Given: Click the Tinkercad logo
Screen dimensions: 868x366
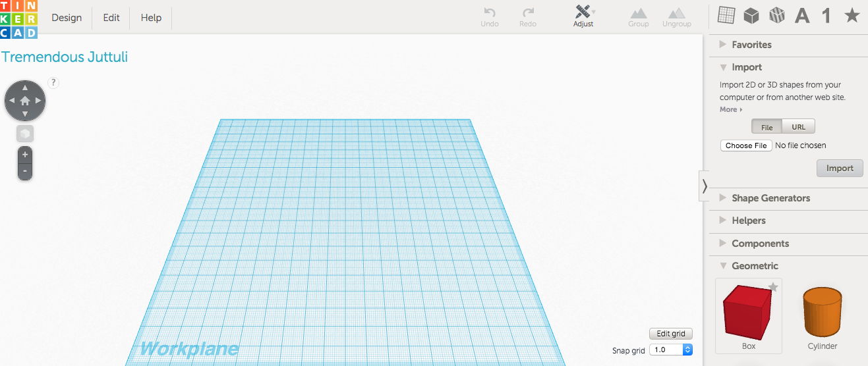Looking at the screenshot, I should coord(19,19).
